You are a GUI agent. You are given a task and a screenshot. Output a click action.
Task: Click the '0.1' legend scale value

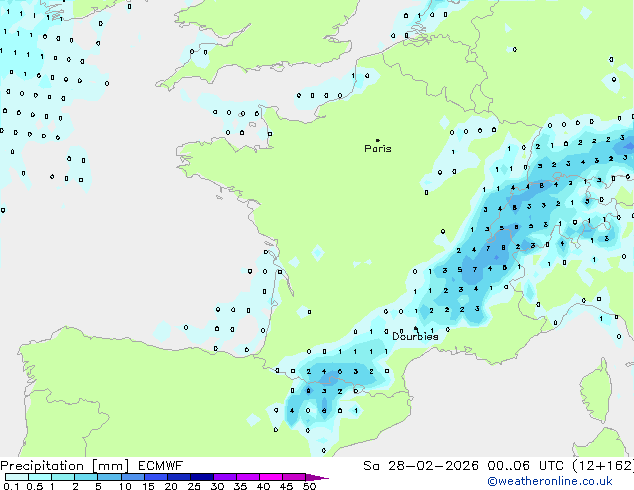[x=11, y=486]
